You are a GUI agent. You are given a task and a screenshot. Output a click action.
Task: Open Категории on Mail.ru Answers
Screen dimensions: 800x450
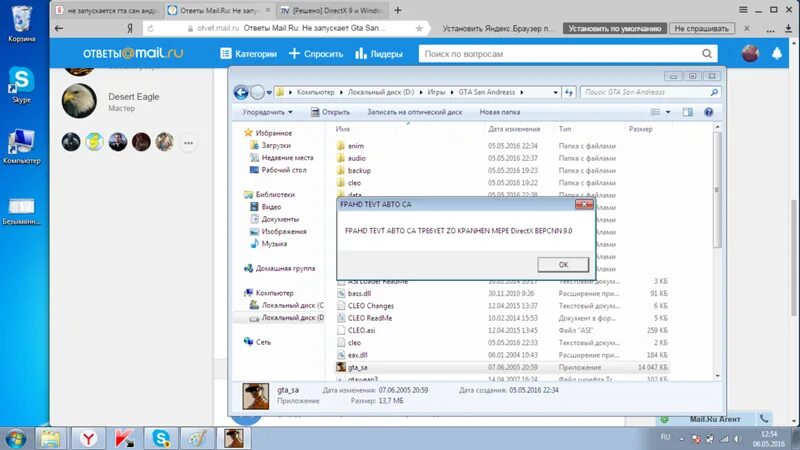pos(248,54)
